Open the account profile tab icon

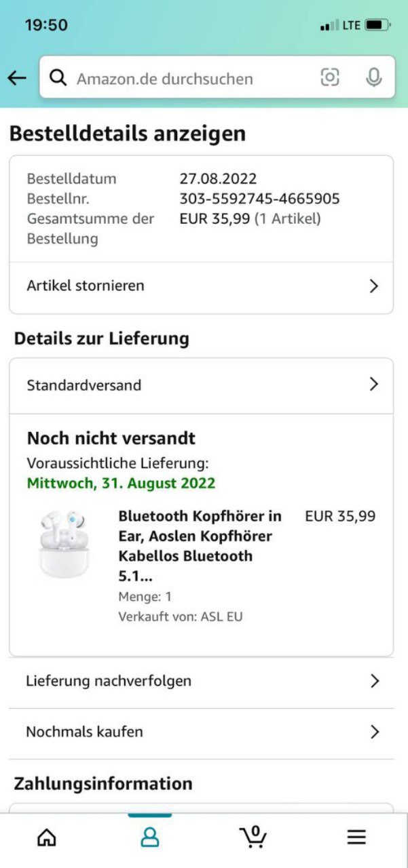pos(150,837)
